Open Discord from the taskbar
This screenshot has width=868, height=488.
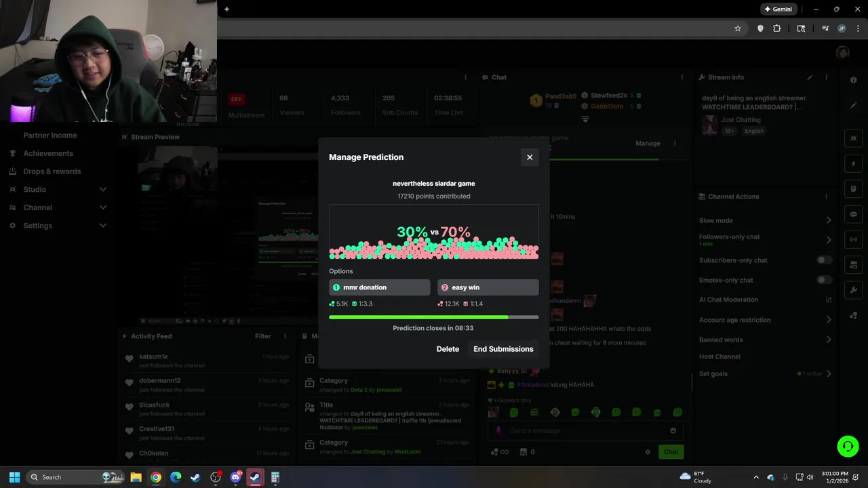(235, 477)
